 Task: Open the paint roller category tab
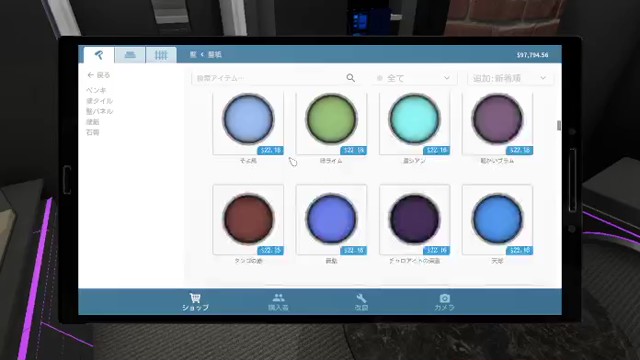(99, 55)
